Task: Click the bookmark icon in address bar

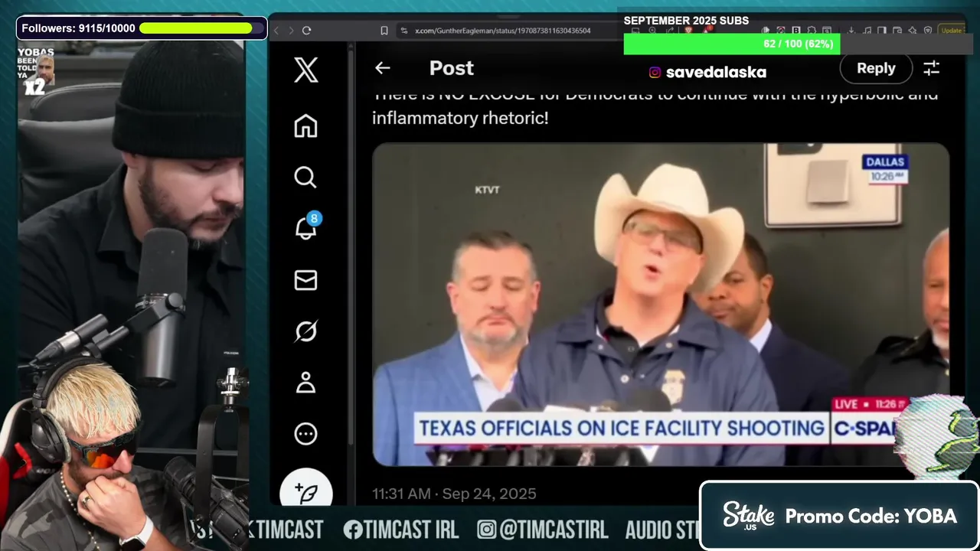Action: tap(384, 31)
